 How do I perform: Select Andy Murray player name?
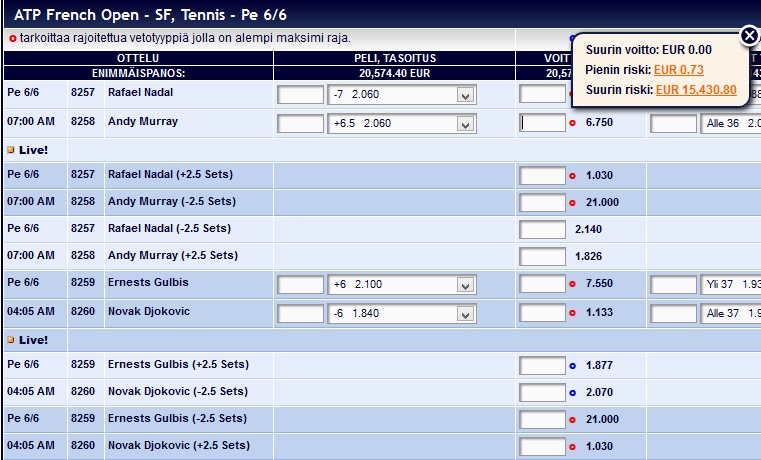[x=143, y=121]
